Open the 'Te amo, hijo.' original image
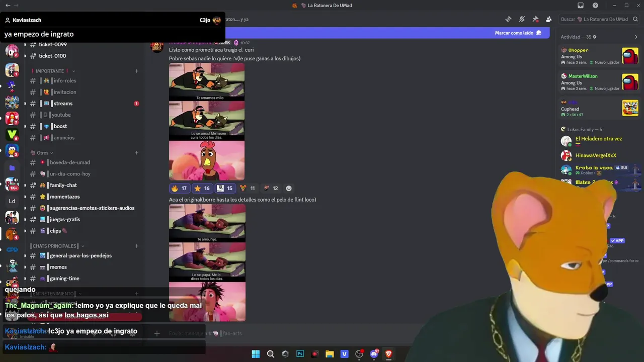644x362 pixels. 207,223
